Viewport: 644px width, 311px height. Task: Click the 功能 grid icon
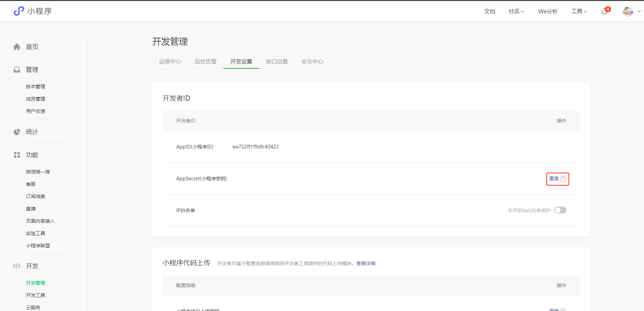click(17, 155)
